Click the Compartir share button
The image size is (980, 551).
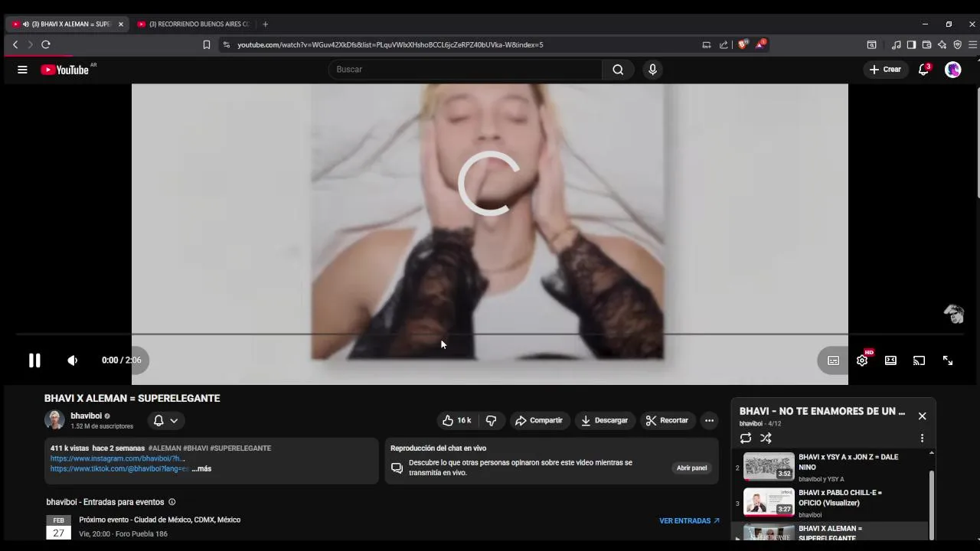pos(539,420)
